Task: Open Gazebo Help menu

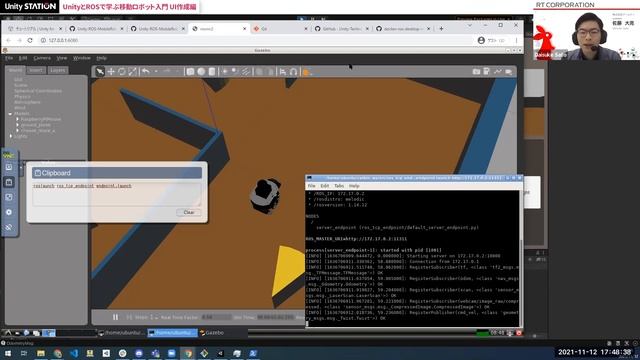Action: 101,58
